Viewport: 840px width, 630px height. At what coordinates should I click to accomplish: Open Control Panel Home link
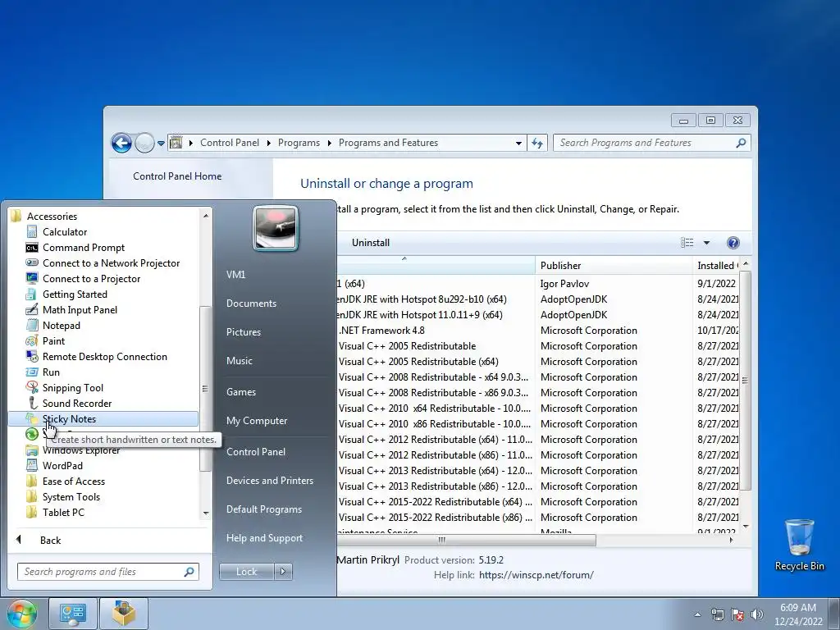pyautogui.click(x=177, y=176)
